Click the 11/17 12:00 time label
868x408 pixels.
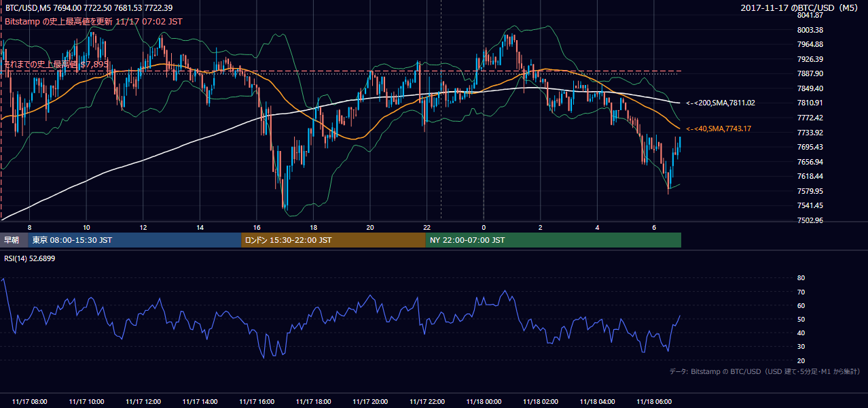pyautogui.click(x=143, y=402)
